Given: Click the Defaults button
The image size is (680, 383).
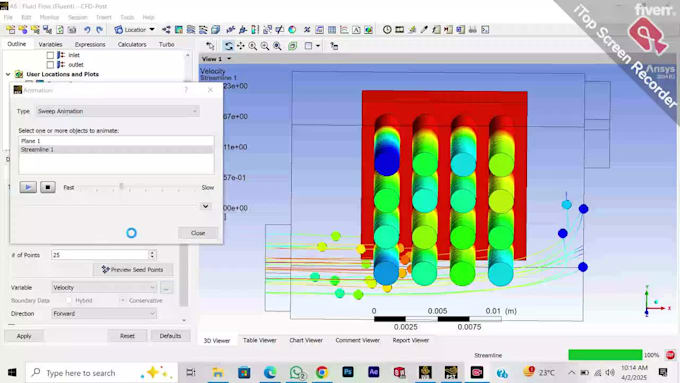Looking at the screenshot, I should tap(170, 336).
